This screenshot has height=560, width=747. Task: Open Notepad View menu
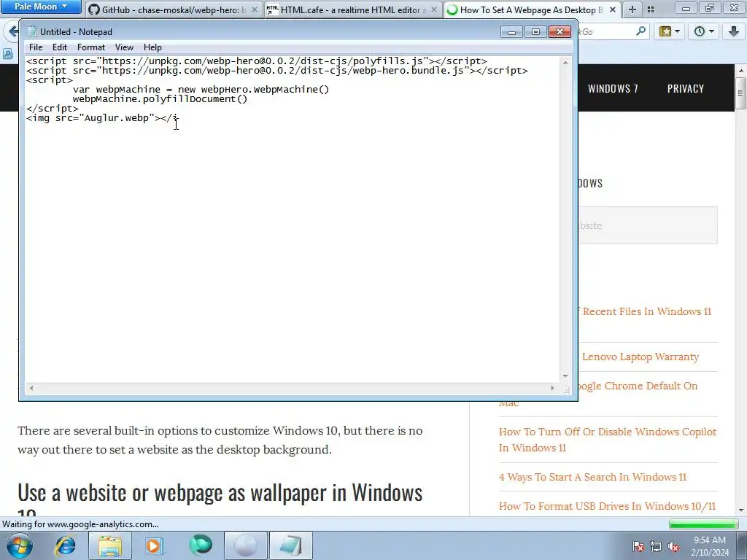(124, 47)
